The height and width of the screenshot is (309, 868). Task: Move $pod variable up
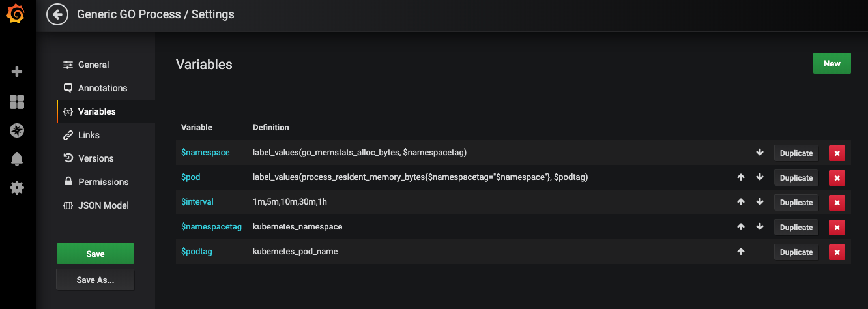741,177
